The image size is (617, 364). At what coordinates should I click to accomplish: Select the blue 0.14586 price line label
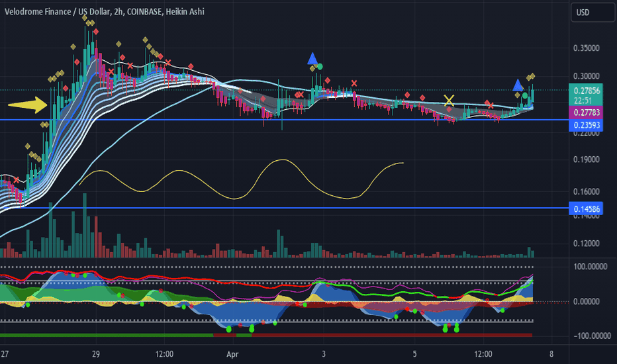[587, 209]
